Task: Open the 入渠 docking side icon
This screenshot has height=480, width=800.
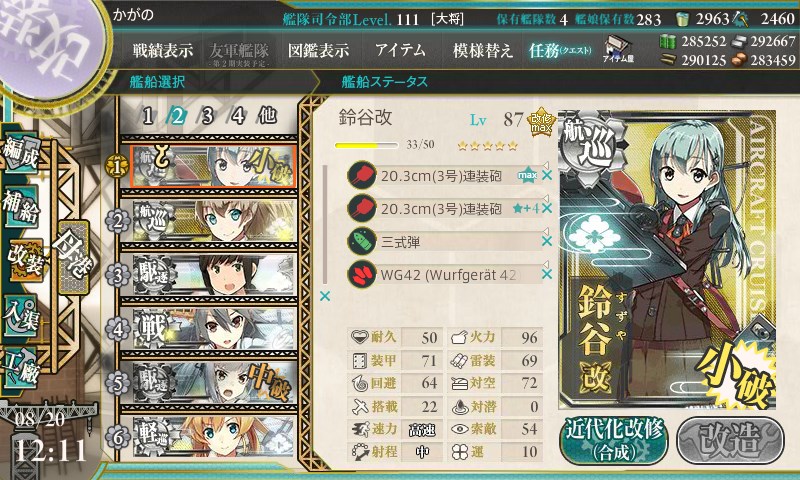Action: (x=20, y=316)
